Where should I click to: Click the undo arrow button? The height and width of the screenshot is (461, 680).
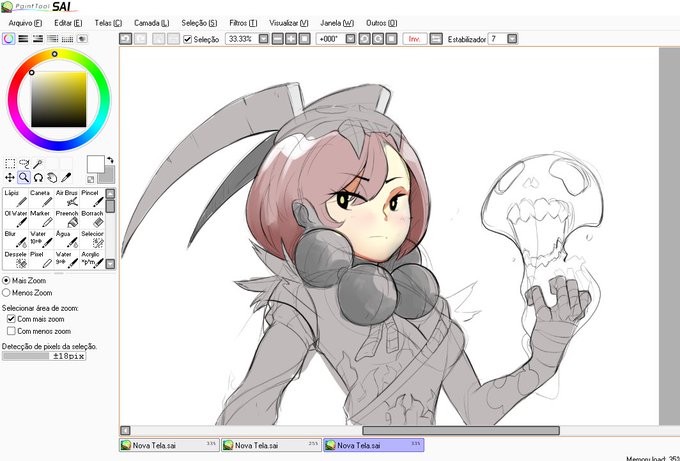point(125,39)
